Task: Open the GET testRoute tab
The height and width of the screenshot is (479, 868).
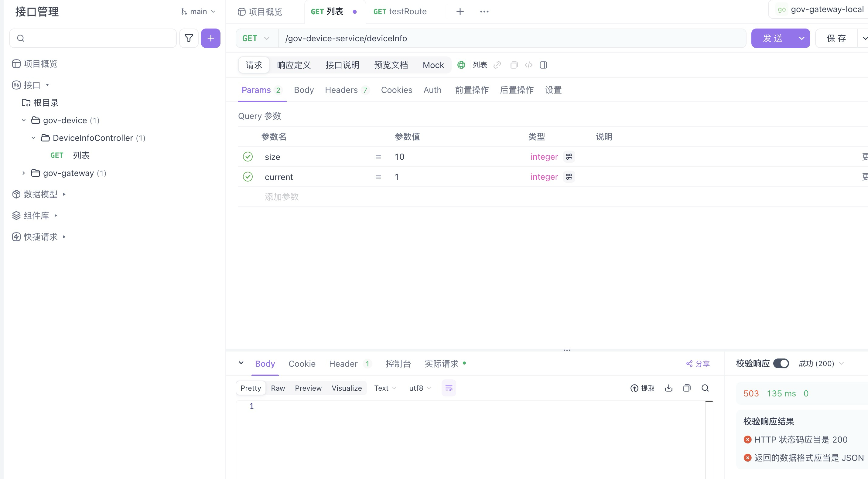Action: [x=400, y=12]
